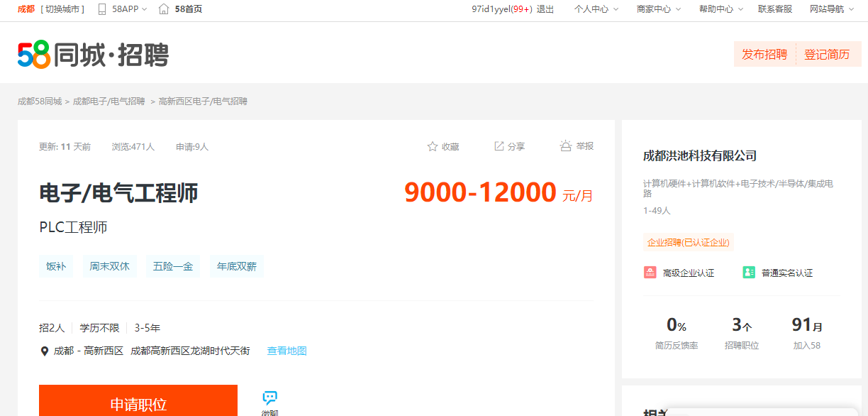Click the 更新: 11 天前 text
Screen dimensions: 868x416
65,147
